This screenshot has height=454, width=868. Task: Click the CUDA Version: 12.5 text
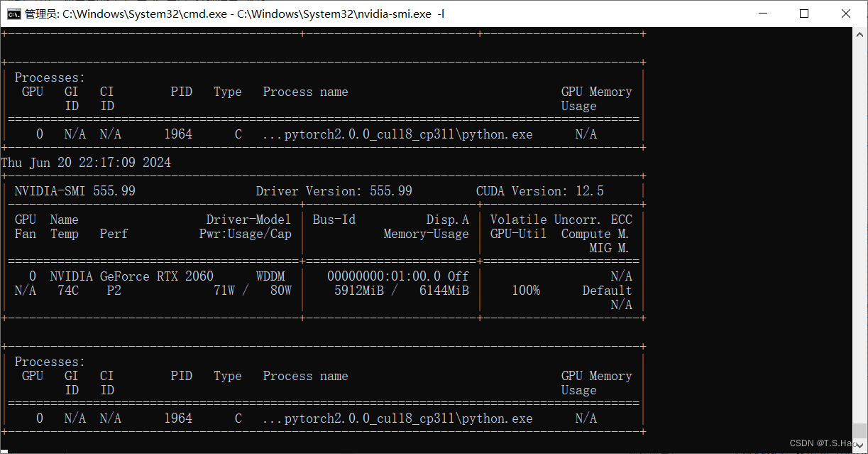tap(540, 191)
